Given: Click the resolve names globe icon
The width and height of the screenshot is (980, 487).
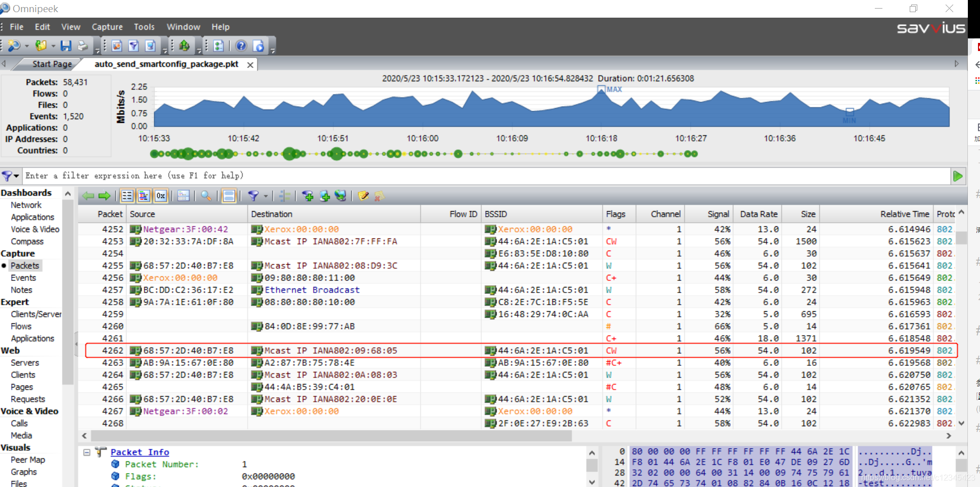Looking at the screenshot, I should [341, 196].
